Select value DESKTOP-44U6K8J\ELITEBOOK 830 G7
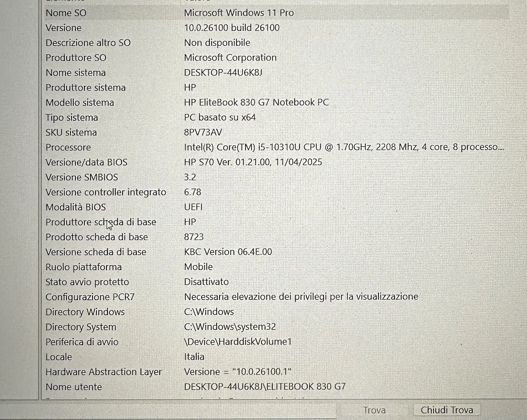 tap(265, 387)
